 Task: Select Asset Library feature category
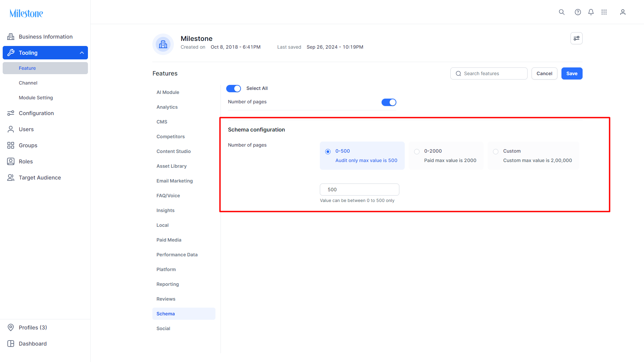click(184, 166)
